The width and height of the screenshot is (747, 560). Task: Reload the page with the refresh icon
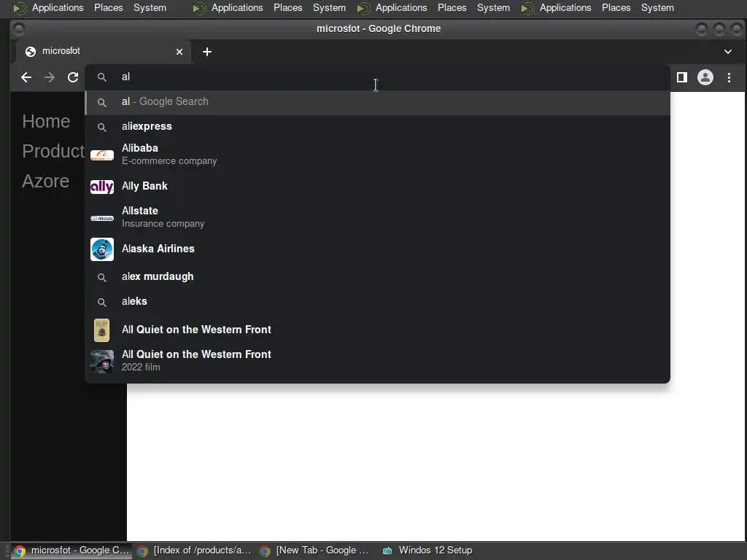tap(73, 77)
